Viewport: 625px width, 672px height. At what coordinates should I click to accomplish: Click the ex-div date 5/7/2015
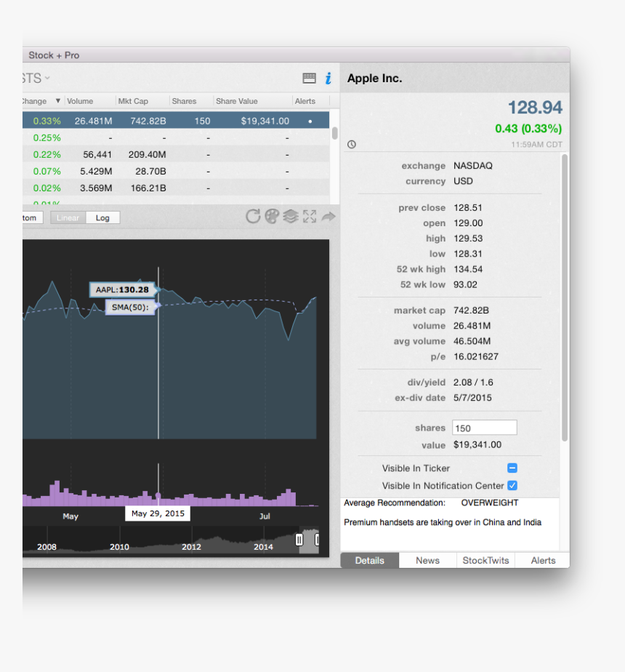click(x=472, y=398)
